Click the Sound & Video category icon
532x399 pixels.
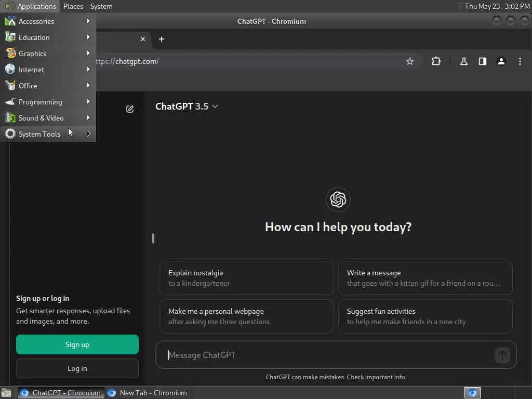10,118
